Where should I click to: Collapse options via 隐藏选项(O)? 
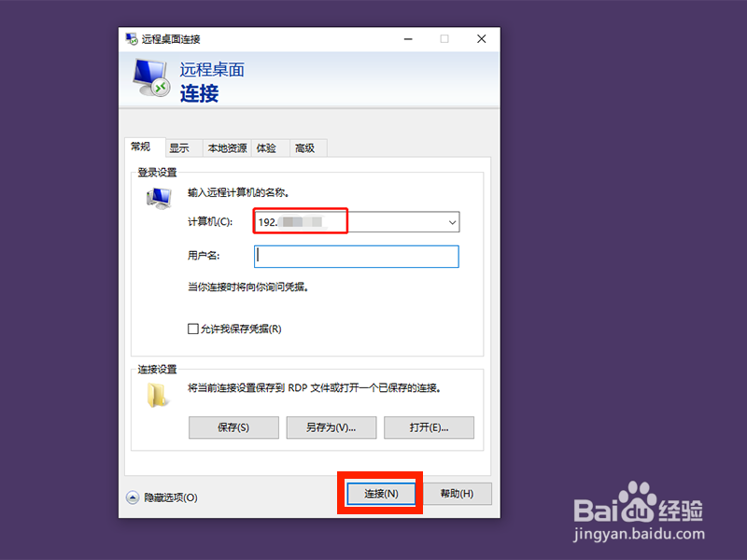(171, 497)
